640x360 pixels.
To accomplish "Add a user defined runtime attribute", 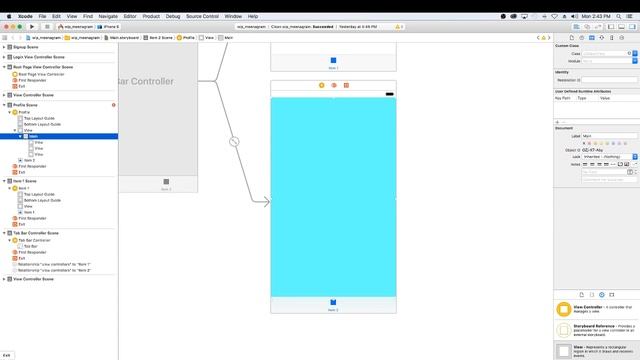I will (558, 122).
